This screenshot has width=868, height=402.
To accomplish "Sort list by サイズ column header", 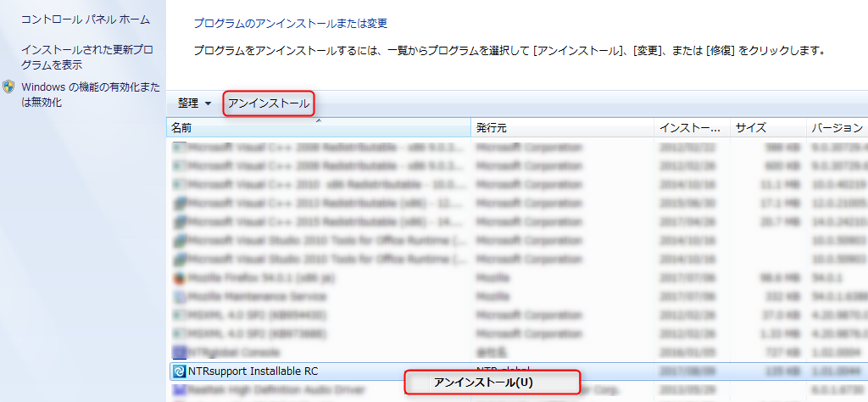I will (x=768, y=128).
